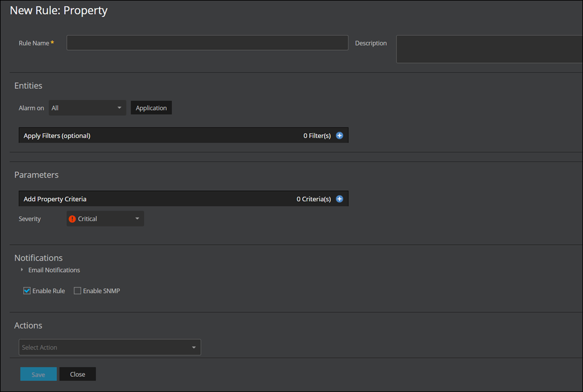Viewport: 583px width, 392px height.
Task: Click the Apply Filters (optional) bar title
Action: pos(57,136)
